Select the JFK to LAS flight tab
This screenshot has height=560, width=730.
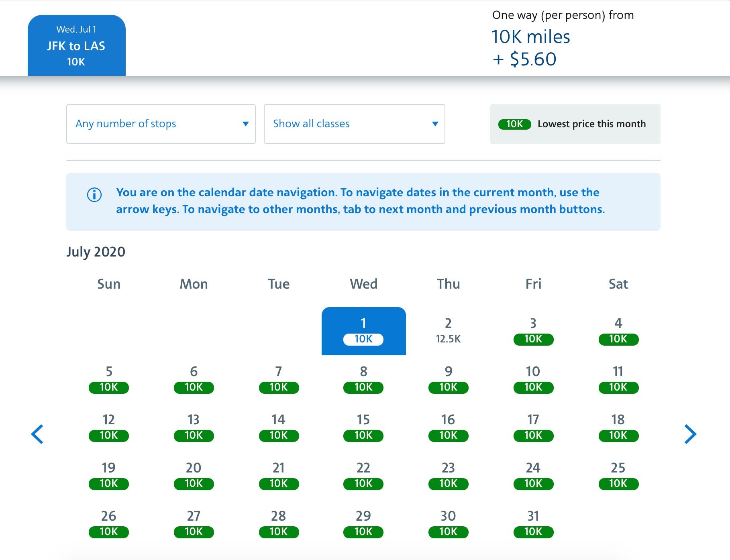coord(76,45)
